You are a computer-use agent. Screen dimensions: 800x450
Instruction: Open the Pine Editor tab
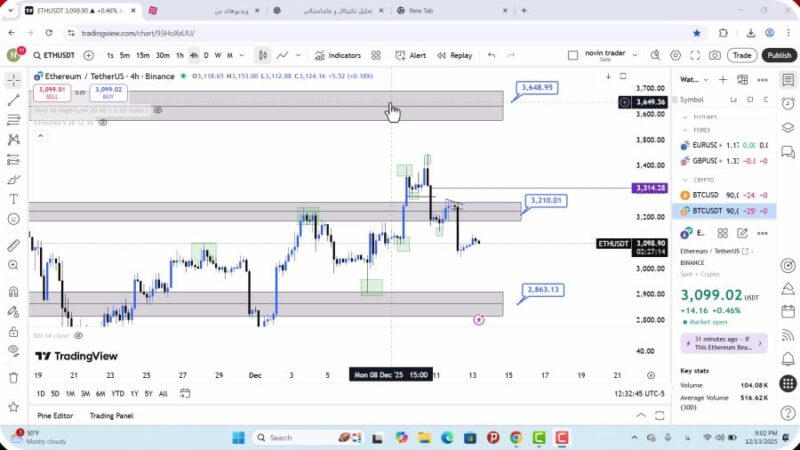[x=57, y=415]
